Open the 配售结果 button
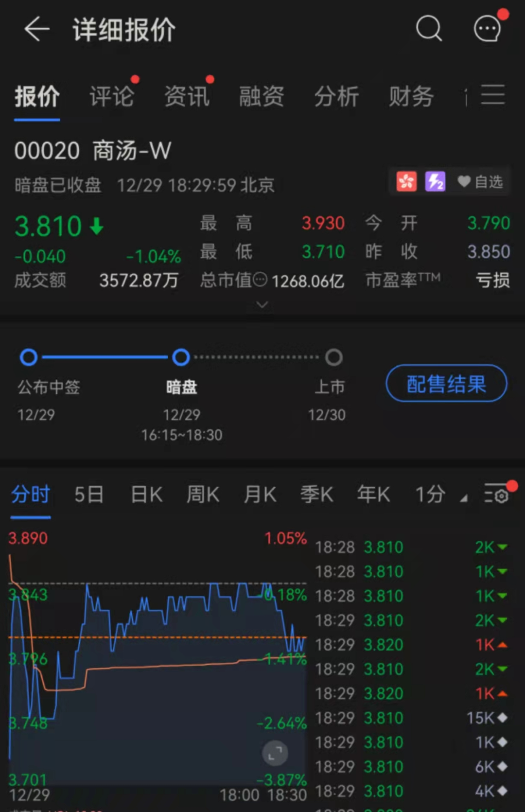Viewport: 525px width, 812px height. [446, 384]
